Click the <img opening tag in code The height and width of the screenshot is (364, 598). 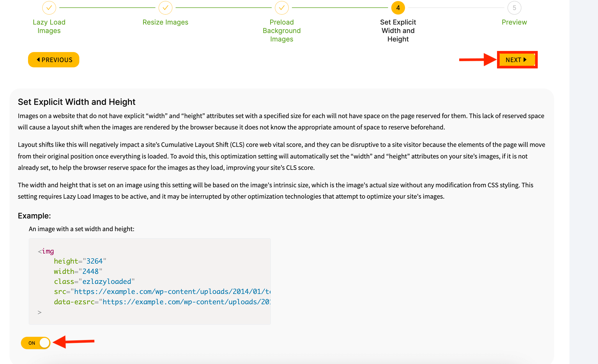coord(46,251)
